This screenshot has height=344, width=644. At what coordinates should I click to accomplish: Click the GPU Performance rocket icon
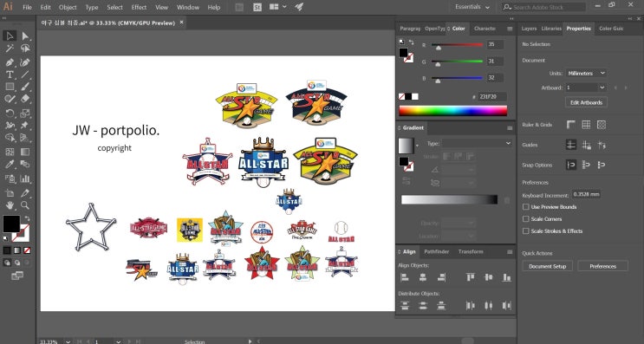click(x=299, y=7)
